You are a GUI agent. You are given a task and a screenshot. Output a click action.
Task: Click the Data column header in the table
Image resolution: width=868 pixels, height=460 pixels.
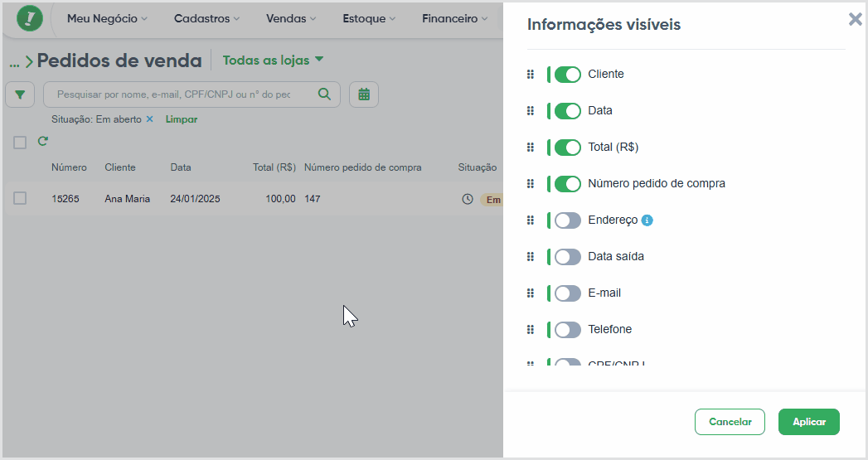(x=181, y=167)
